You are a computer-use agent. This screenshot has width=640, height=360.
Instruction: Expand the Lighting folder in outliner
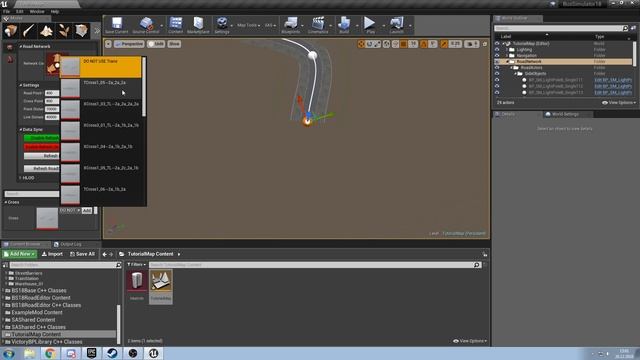(x=507, y=49)
